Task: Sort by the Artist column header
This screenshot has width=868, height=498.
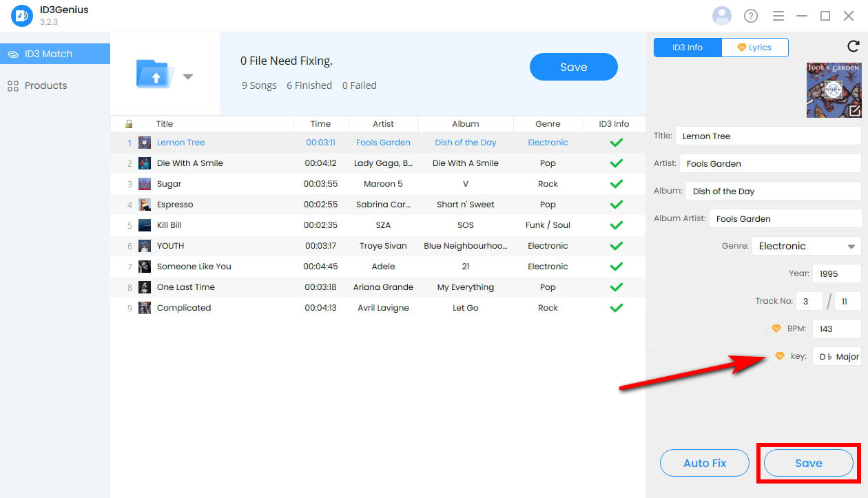Action: [x=383, y=124]
